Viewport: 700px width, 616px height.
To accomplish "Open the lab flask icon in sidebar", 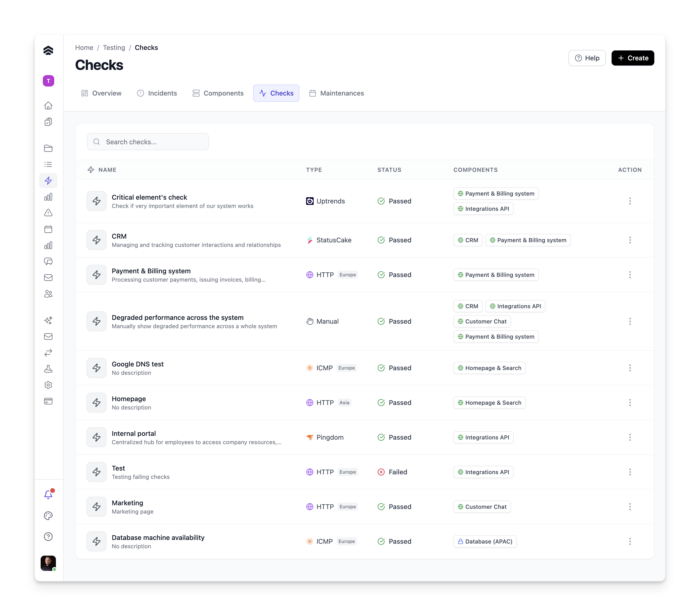I will [x=48, y=369].
